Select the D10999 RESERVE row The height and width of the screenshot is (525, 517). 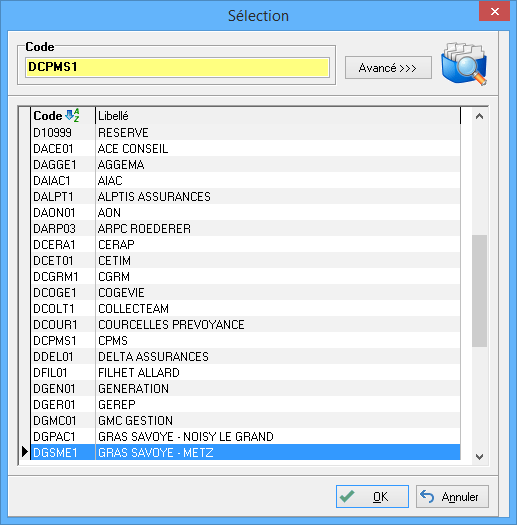(x=245, y=133)
